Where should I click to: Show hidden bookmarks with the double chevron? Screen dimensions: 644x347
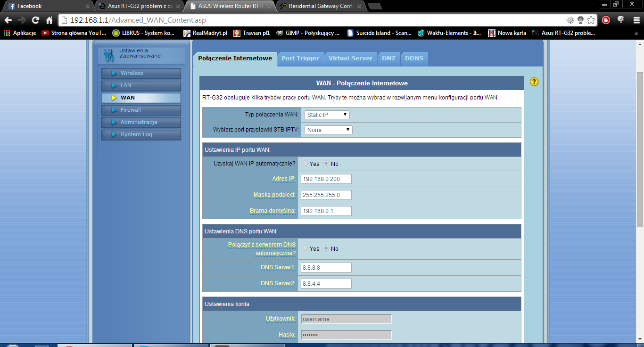tap(636, 33)
